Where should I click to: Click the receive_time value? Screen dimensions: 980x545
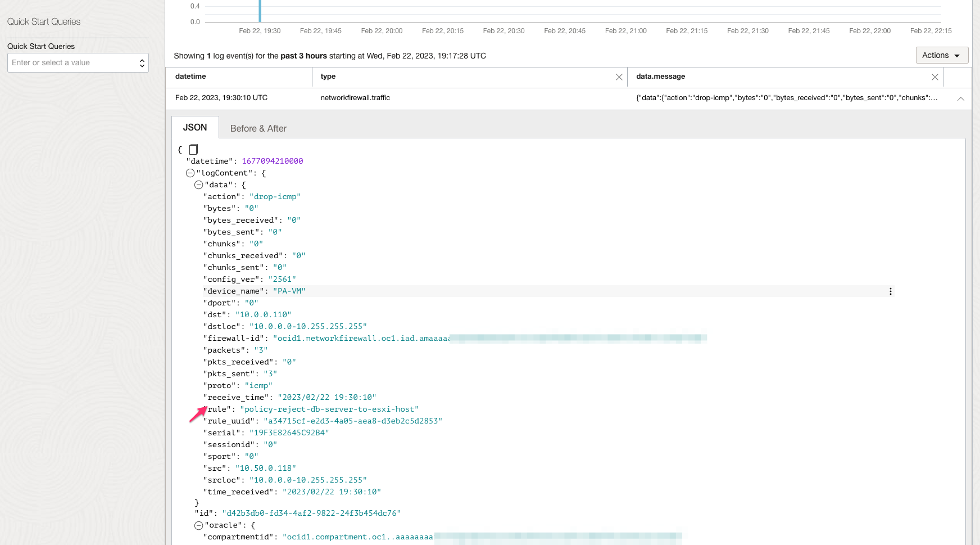tap(327, 398)
